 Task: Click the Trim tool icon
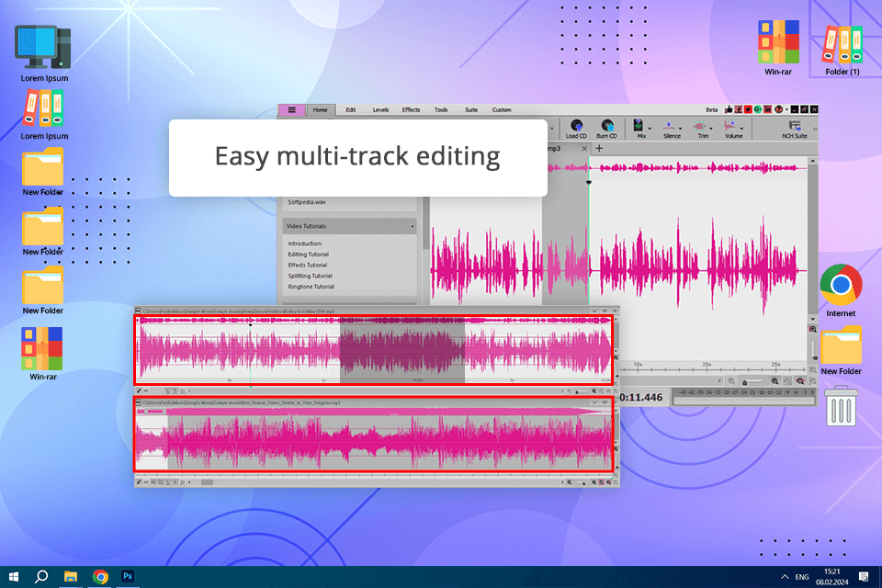[700, 126]
